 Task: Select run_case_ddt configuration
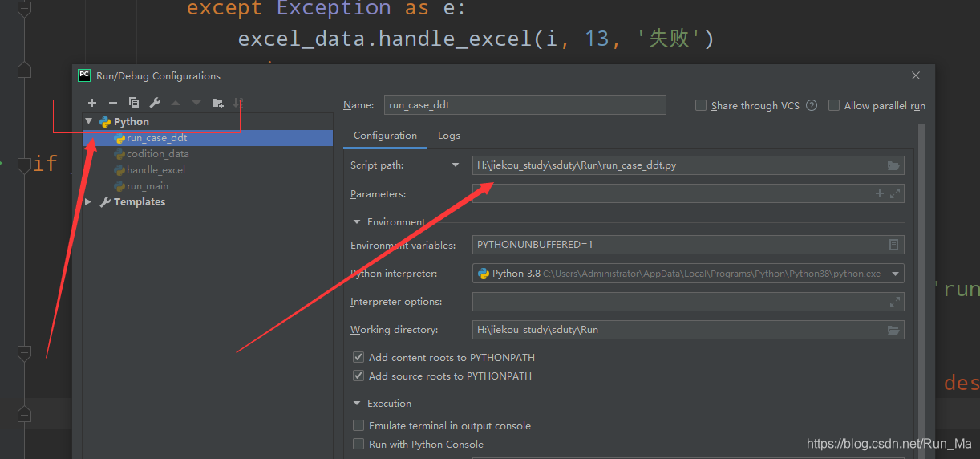[x=208, y=138]
